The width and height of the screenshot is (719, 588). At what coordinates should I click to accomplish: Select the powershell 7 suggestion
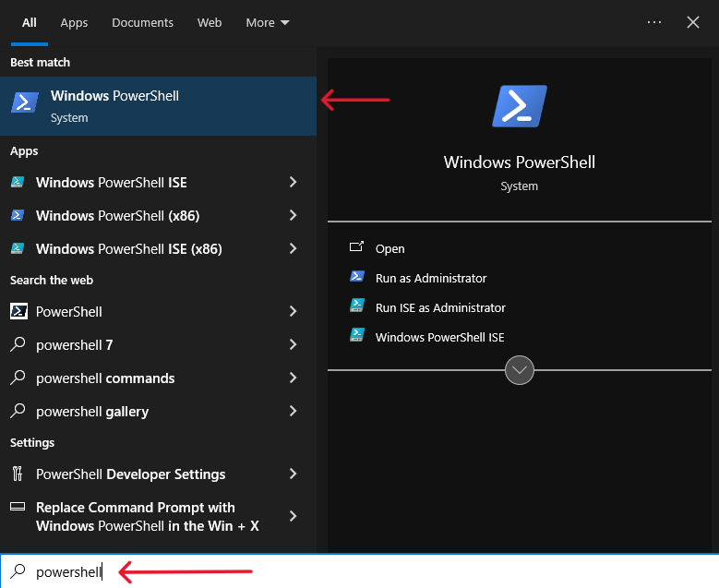tap(158, 344)
